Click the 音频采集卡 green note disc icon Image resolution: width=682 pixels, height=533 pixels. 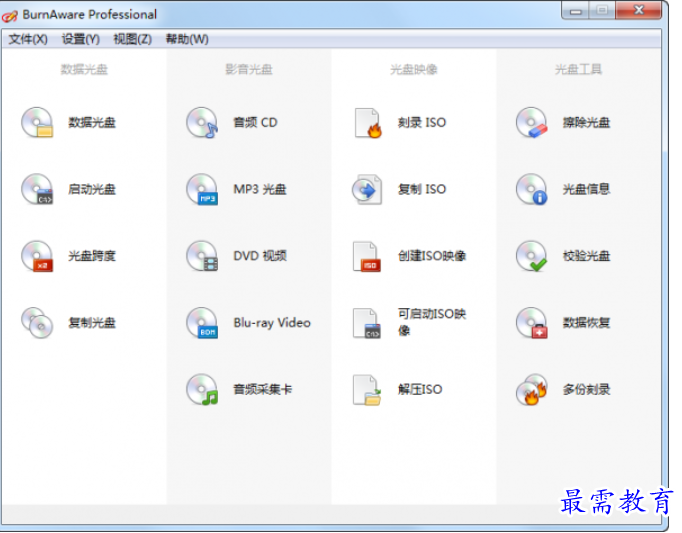point(202,389)
